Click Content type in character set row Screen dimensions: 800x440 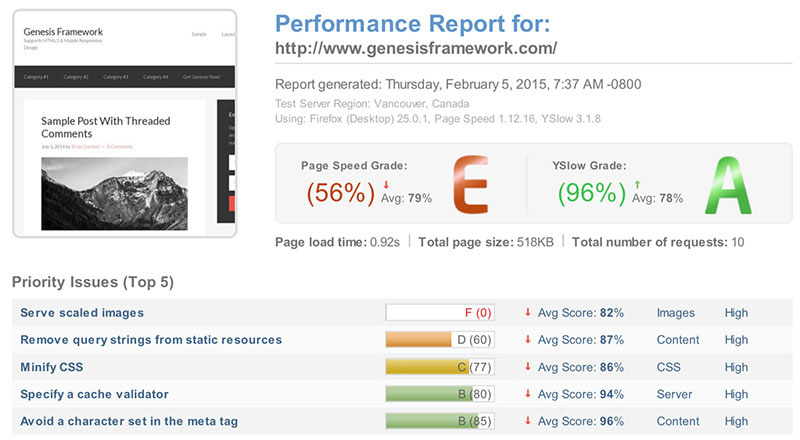678,421
